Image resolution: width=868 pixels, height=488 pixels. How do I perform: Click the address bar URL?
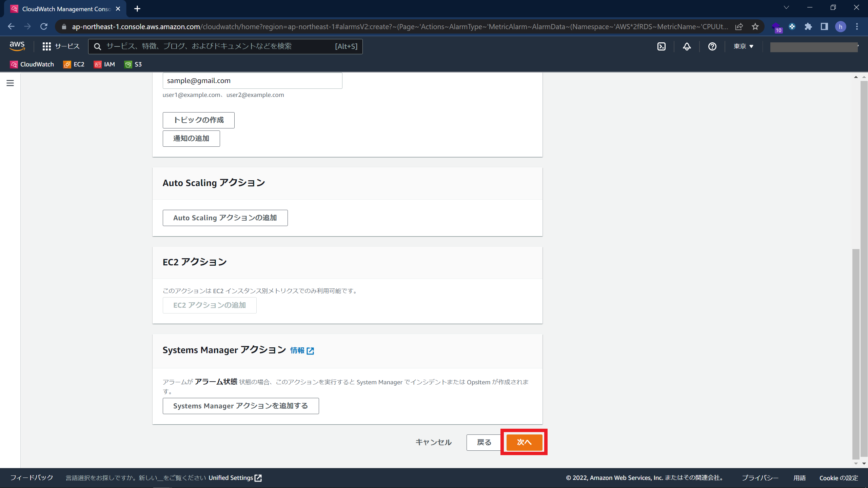click(399, 26)
